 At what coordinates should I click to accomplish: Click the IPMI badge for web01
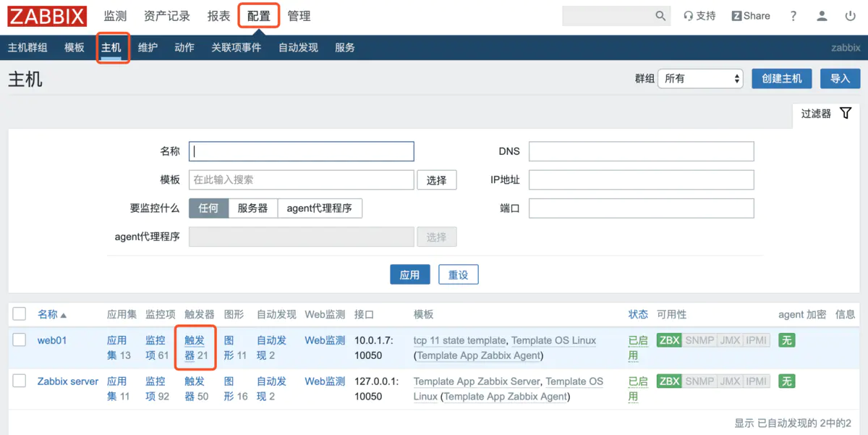(x=757, y=340)
